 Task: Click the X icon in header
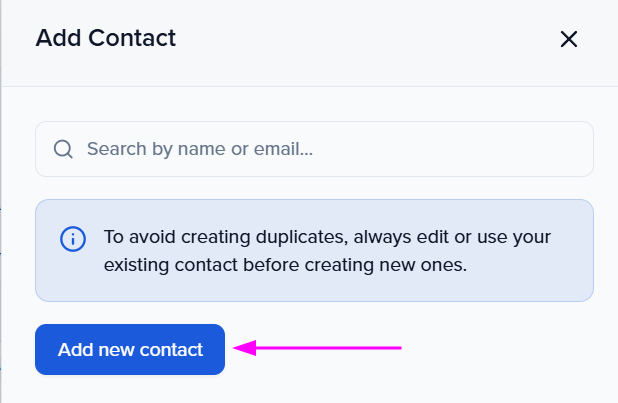pos(569,39)
